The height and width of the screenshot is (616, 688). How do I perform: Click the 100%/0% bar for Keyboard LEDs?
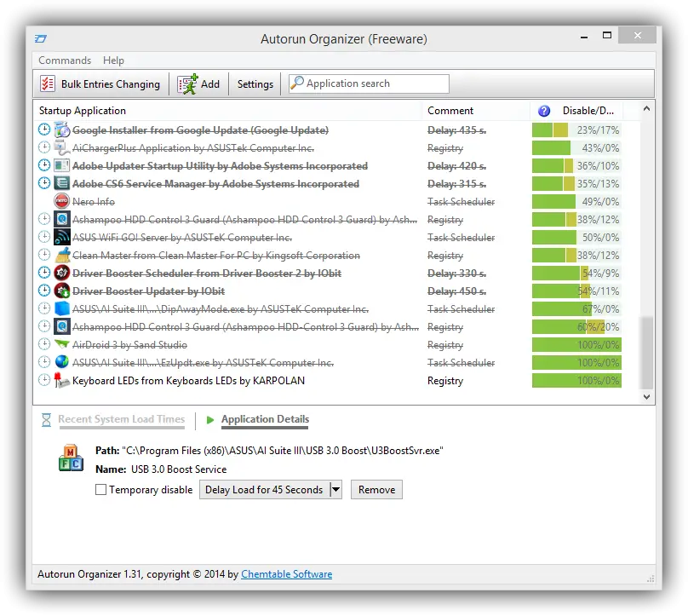point(576,380)
